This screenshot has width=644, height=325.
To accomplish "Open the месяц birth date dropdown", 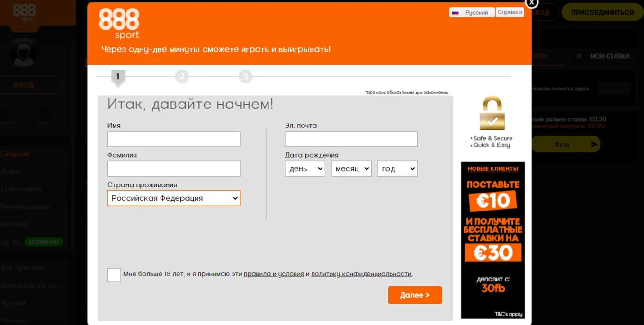I will pos(351,169).
